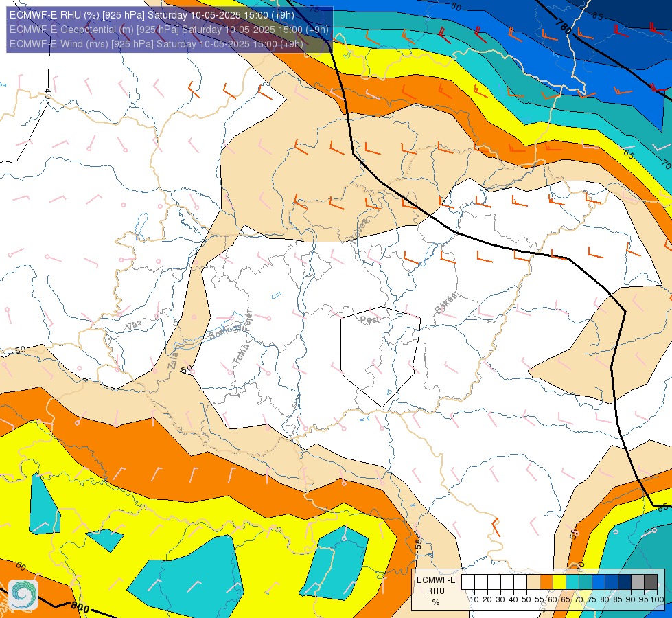
Task: Click the legend value 100
Action: [657, 599]
